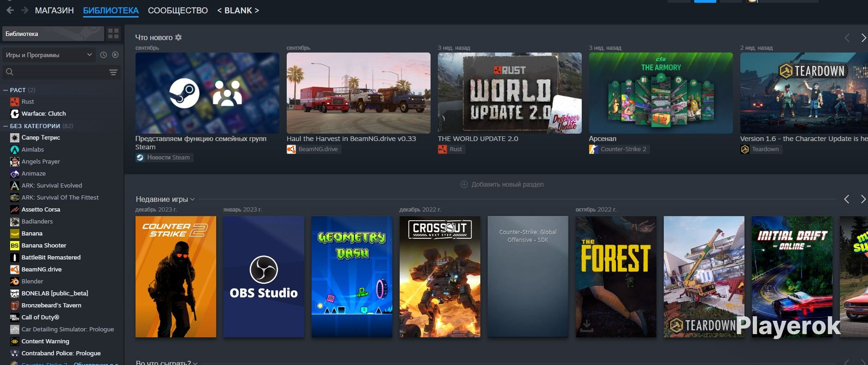Image resolution: width=868 pixels, height=365 pixels.
Task: Show previous What's New items
Action: pyautogui.click(x=847, y=38)
